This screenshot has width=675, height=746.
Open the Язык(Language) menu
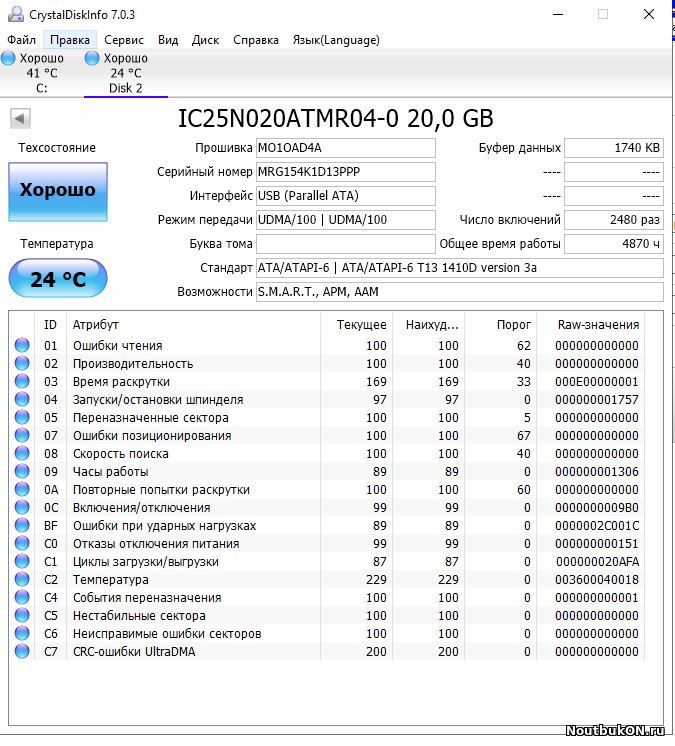point(336,40)
